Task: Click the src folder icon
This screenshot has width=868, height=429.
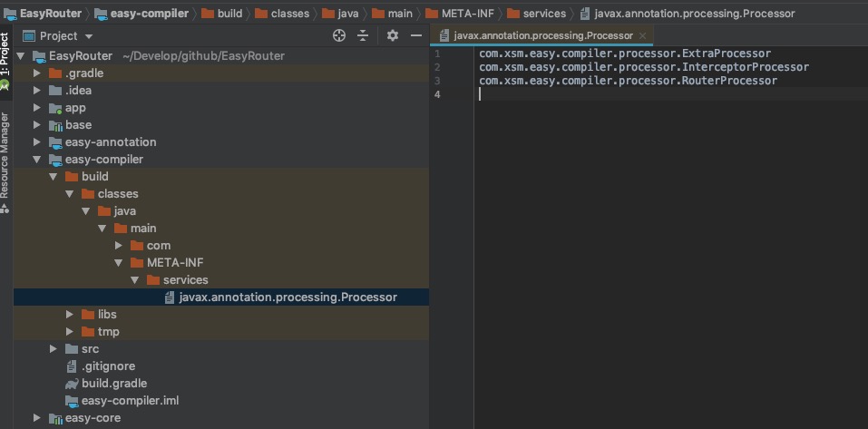Action: point(72,349)
